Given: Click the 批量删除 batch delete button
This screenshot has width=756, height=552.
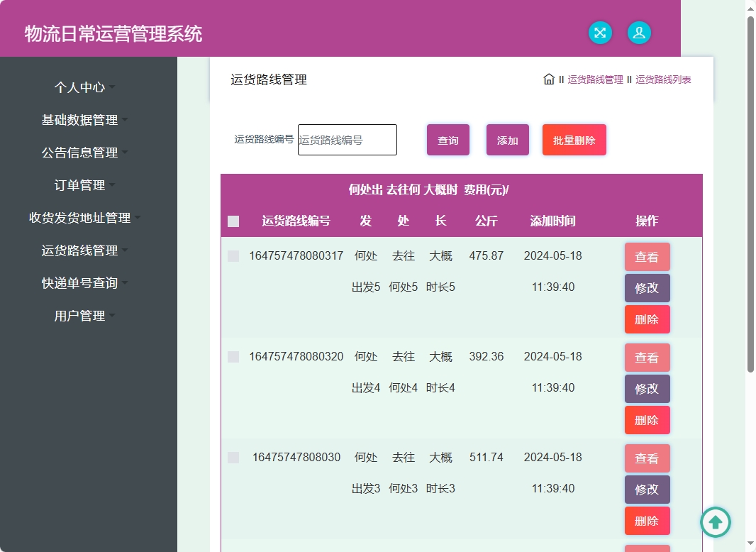Looking at the screenshot, I should coord(574,140).
